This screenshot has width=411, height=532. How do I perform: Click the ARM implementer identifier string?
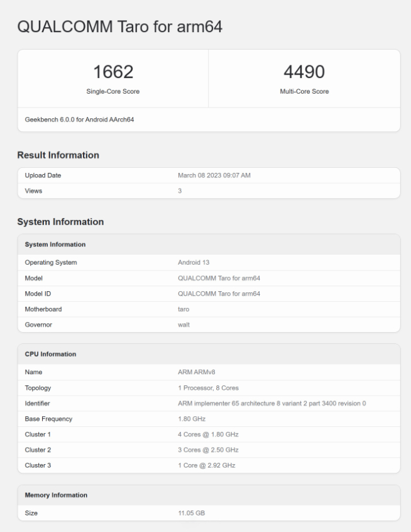point(272,403)
